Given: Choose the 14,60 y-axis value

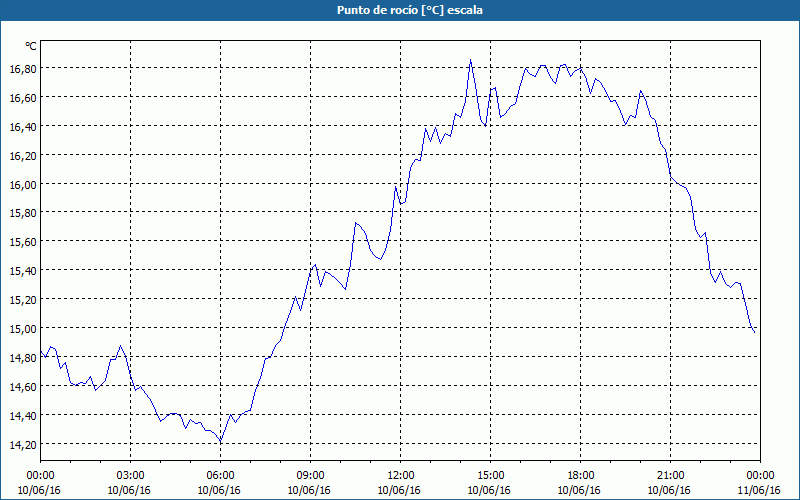Looking at the screenshot, I should coord(23,387).
